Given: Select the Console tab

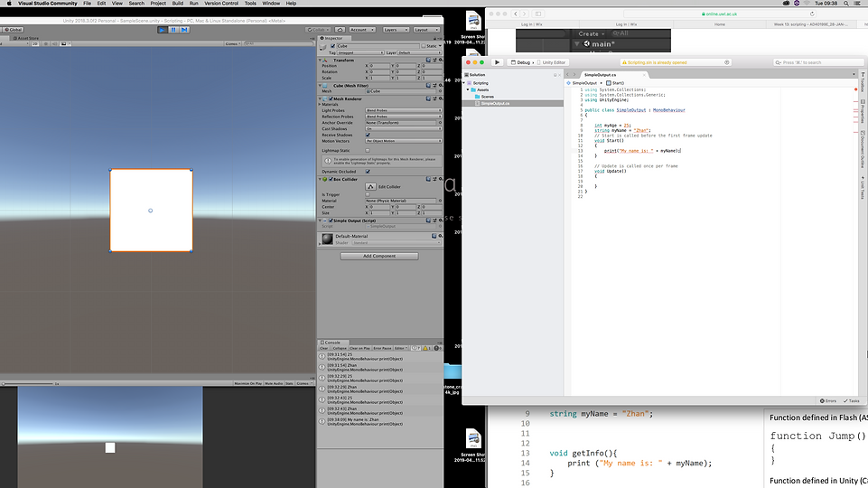Looking at the screenshot, I should pyautogui.click(x=331, y=343).
